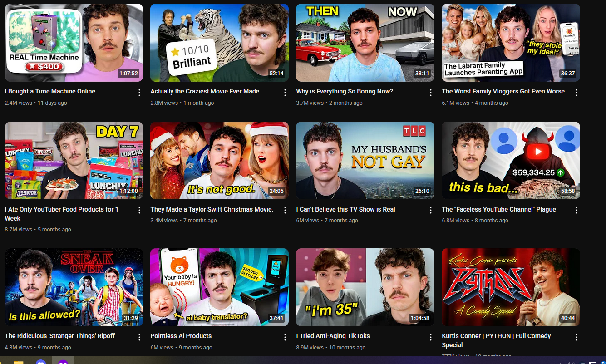Open three-dot menu for 'The Worst Family Vloggers Got Even Worse'
The width and height of the screenshot is (606, 364).
pos(576,93)
